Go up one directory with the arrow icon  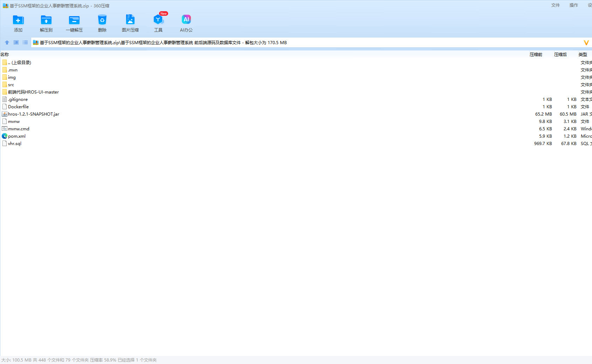[7, 42]
